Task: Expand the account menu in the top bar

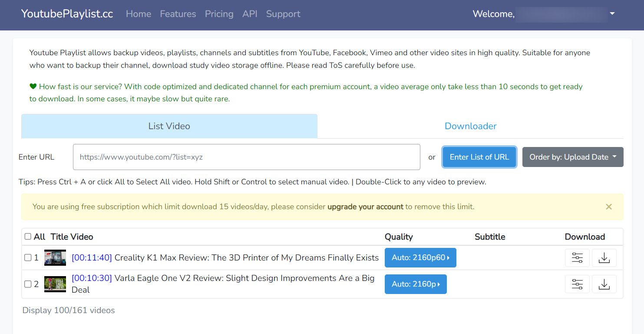Action: [612, 13]
